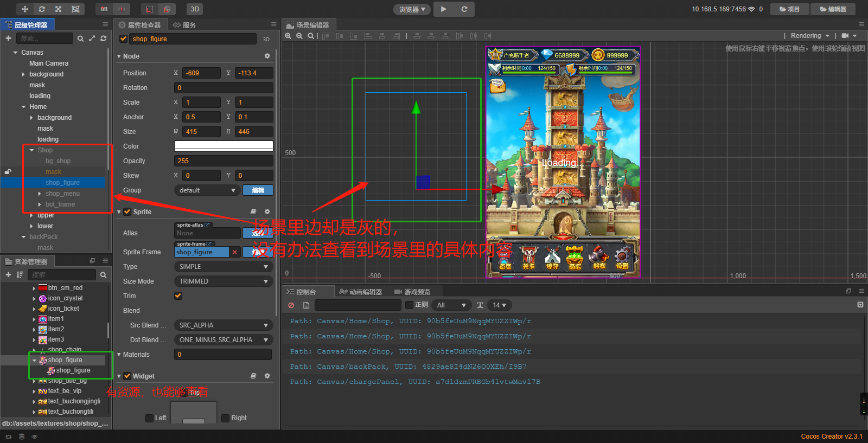The height and width of the screenshot is (443, 868).
Task: Switch to the Animation Editor tab
Action: tap(361, 292)
